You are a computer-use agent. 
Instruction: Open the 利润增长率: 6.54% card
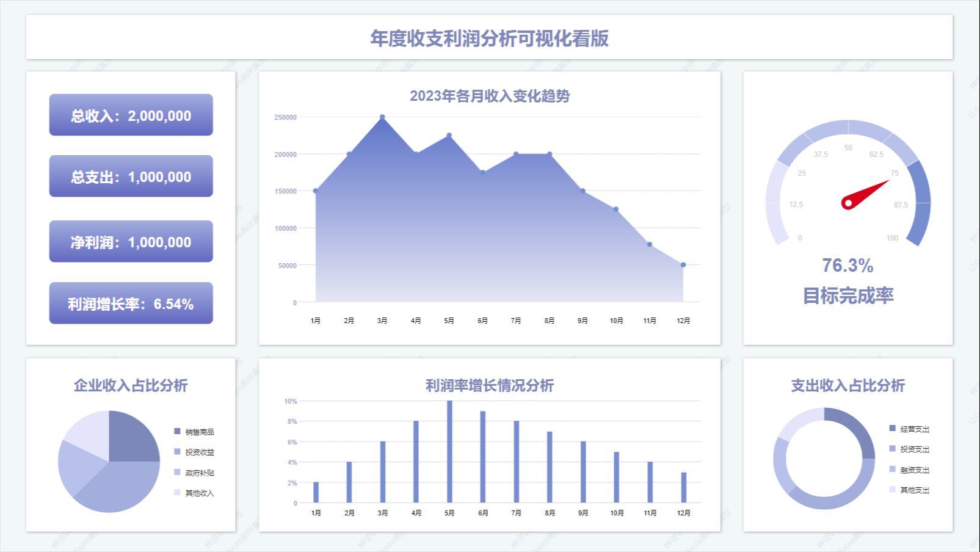131,303
